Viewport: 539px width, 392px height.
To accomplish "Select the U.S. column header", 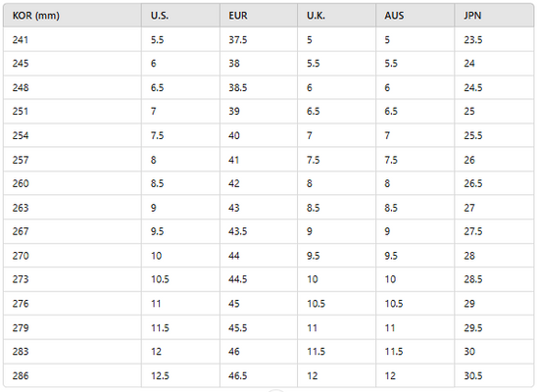I will [x=181, y=16].
